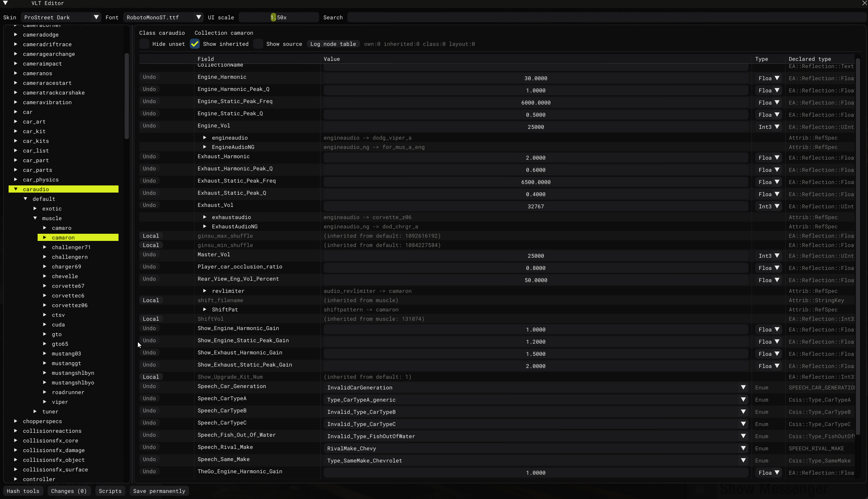Viewport: 868px width, 499px height.
Task: Expand the cameraimpact class node
Action: [x=16, y=63]
